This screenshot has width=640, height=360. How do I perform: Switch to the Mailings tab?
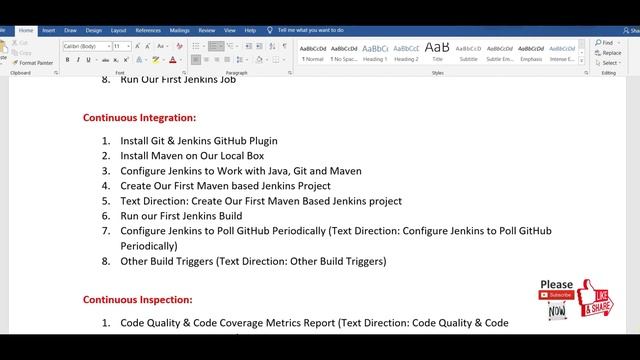180,30
